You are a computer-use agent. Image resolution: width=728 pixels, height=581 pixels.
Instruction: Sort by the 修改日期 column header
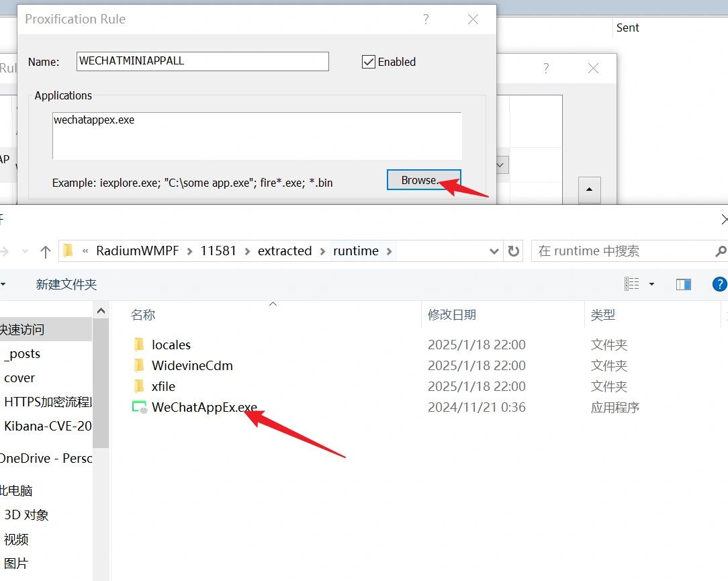point(452,314)
